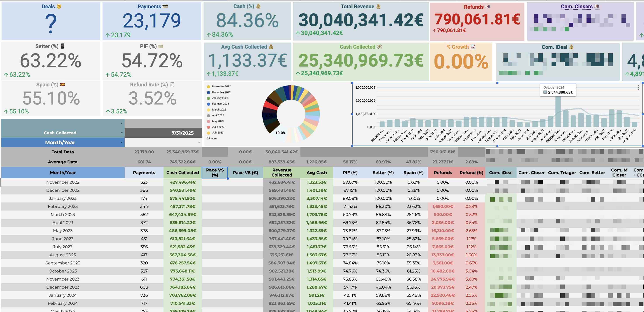
Task: Open the underlined Com. Closers title
Action: pyautogui.click(x=576, y=7)
